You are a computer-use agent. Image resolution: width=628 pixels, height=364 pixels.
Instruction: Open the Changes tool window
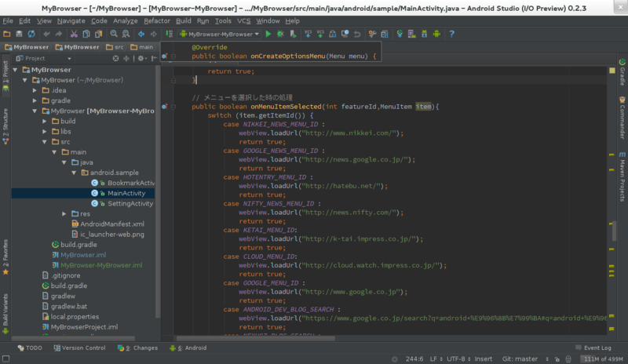point(138,348)
